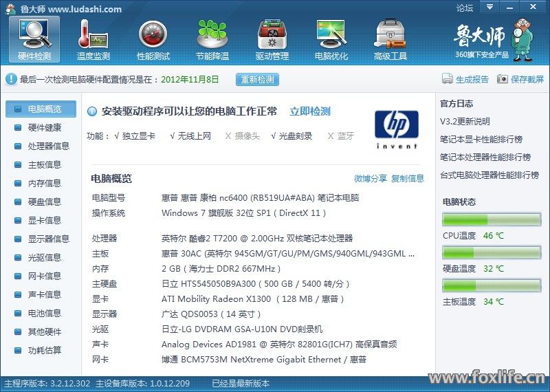Select 处理器信息 in the sidebar
The width and height of the screenshot is (550, 392).
point(48,146)
